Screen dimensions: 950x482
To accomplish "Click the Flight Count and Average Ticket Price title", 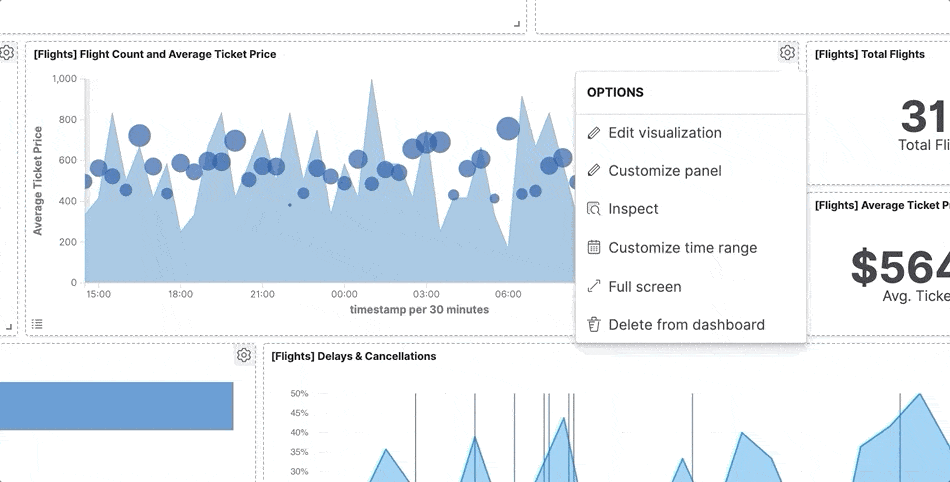I will [x=155, y=54].
